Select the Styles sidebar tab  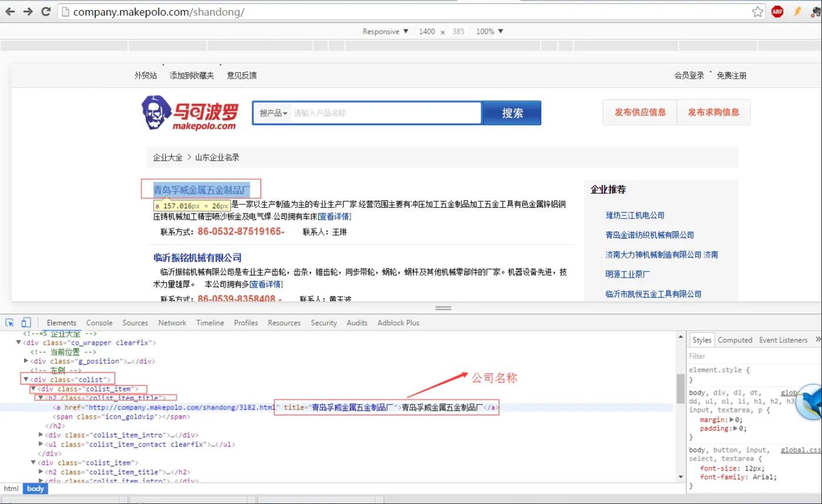click(x=702, y=340)
